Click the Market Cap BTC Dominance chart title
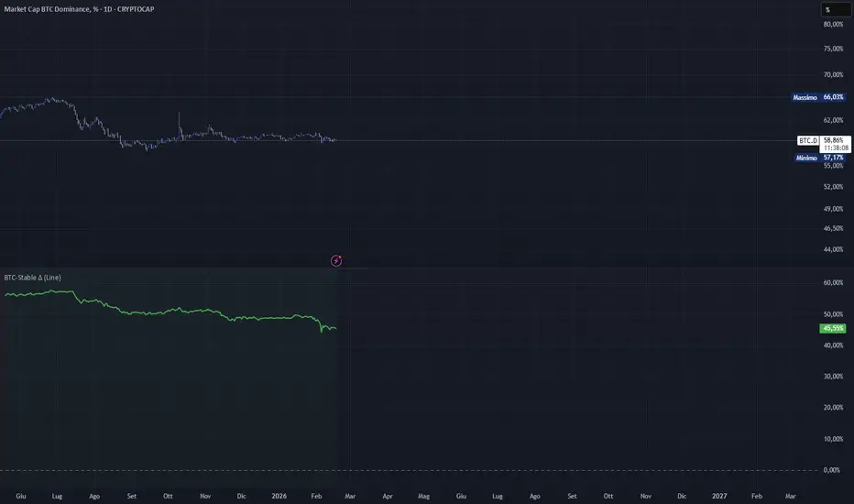Viewport: 854px width, 504px height. click(x=79, y=9)
